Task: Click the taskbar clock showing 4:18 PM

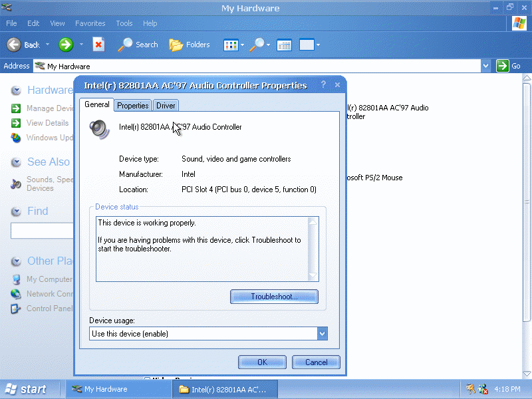Action: 507,389
